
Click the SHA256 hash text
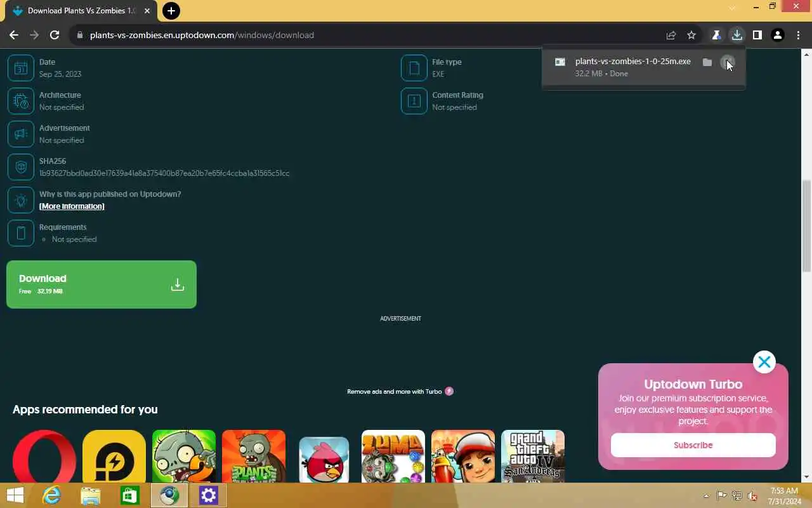point(164,173)
